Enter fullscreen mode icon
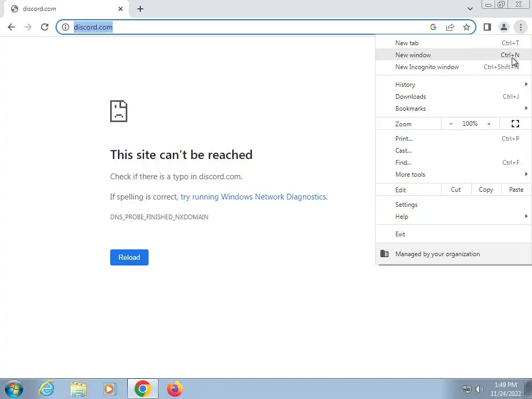The height and width of the screenshot is (399, 532). (515, 124)
